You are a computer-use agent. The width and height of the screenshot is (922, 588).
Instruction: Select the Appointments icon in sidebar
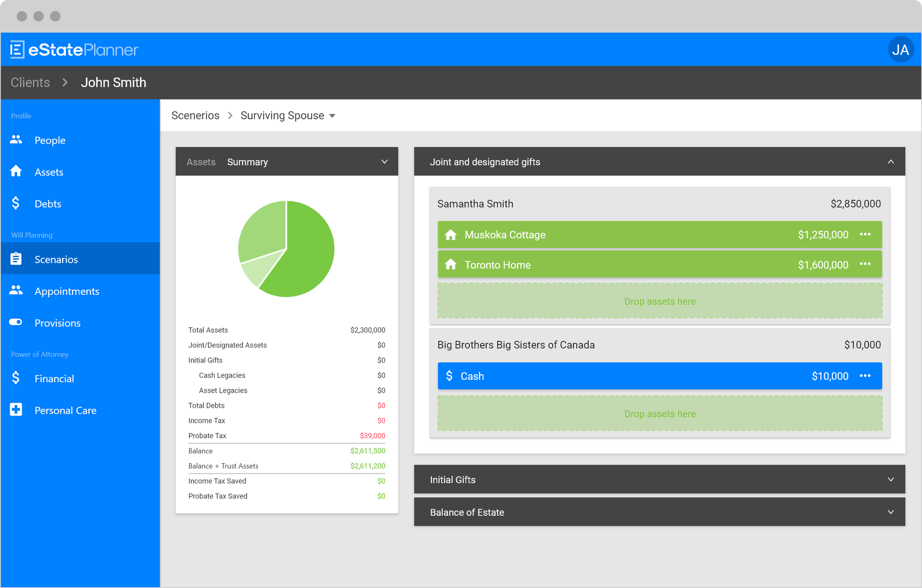click(16, 290)
